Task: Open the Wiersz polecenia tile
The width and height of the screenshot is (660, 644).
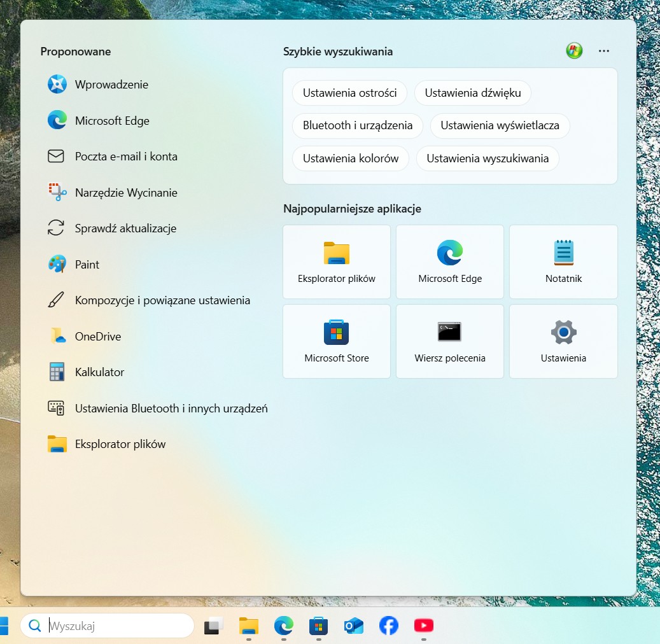Action: point(449,341)
